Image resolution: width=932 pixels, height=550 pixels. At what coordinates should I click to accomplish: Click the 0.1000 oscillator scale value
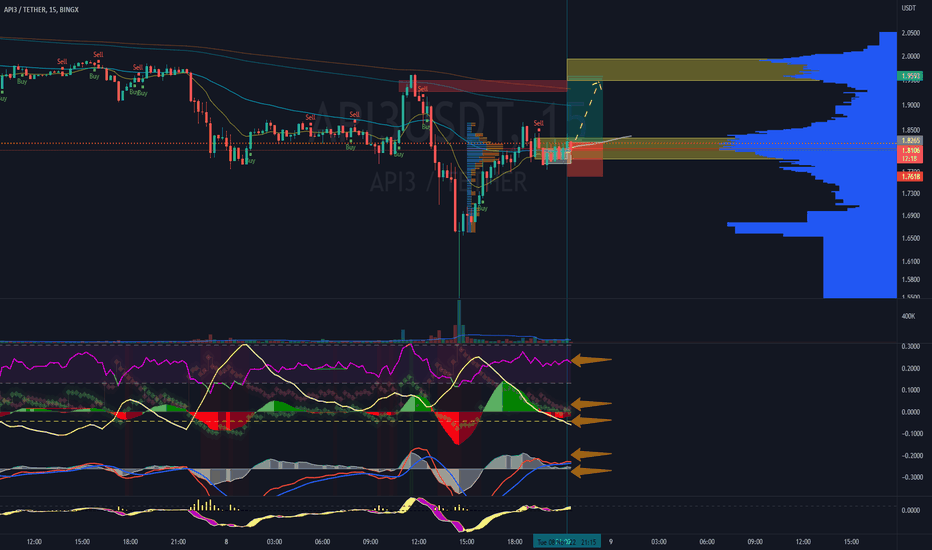point(911,390)
